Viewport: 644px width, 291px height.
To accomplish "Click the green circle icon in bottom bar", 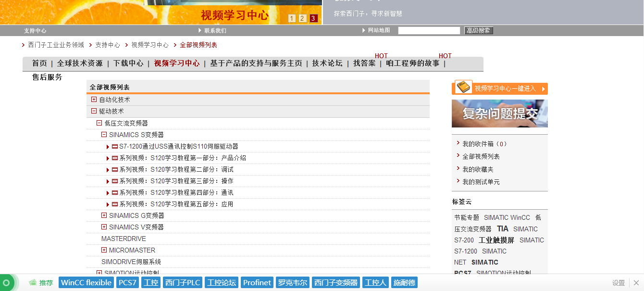I will pyautogui.click(x=7, y=283).
